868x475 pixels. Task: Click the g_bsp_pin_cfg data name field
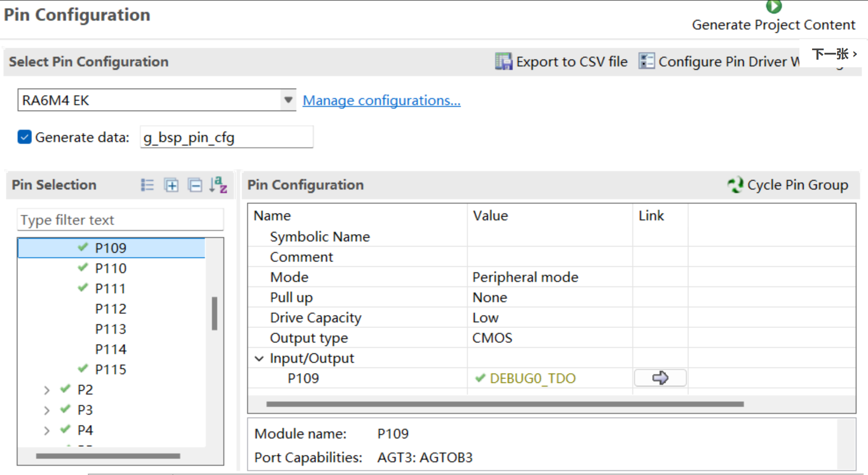pyautogui.click(x=226, y=137)
